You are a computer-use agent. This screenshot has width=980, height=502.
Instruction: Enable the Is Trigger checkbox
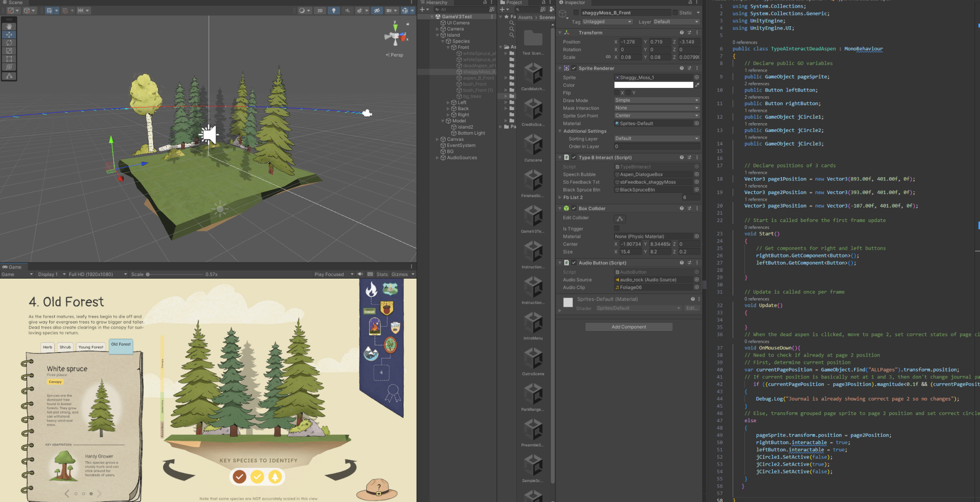(x=617, y=229)
